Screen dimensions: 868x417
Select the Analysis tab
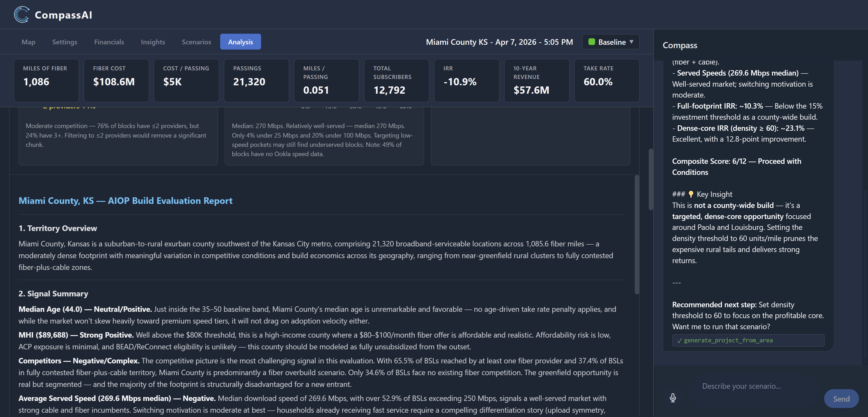pos(241,42)
